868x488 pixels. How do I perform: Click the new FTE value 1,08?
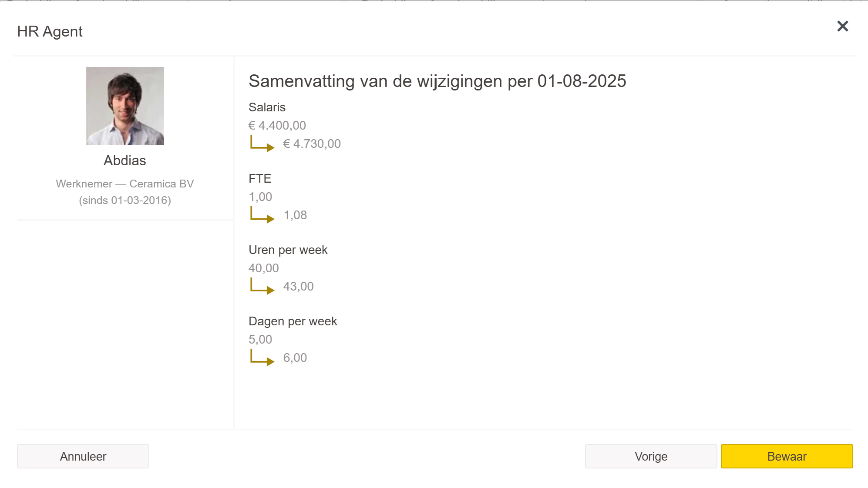[x=295, y=215]
